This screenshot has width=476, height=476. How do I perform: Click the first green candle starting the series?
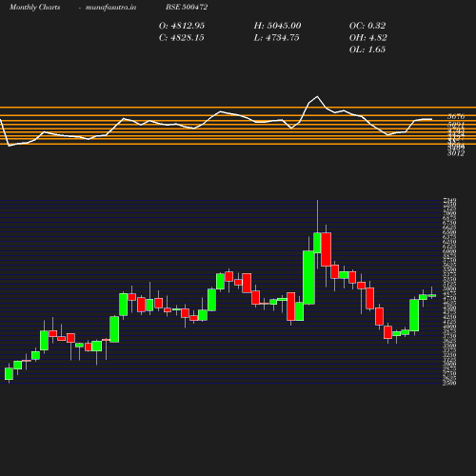pos(9,374)
